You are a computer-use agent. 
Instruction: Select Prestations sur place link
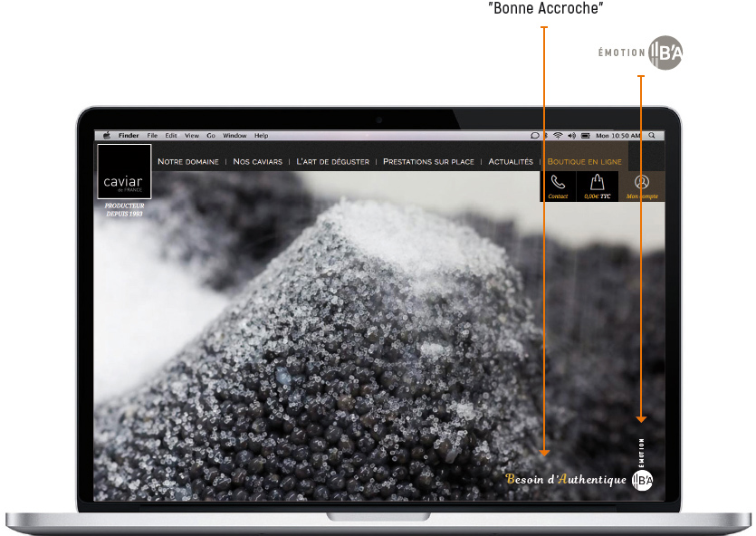428,162
